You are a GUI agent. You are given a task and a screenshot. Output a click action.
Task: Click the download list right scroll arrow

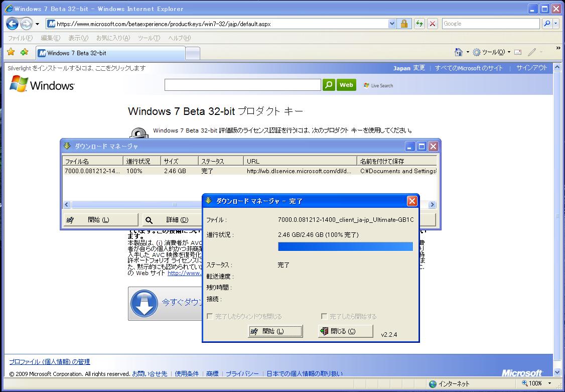click(433, 205)
